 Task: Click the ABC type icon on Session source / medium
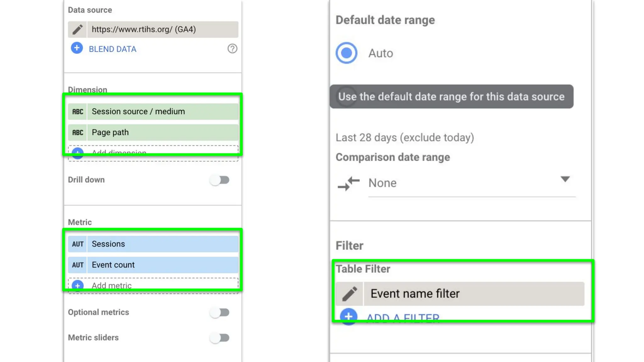click(x=78, y=112)
